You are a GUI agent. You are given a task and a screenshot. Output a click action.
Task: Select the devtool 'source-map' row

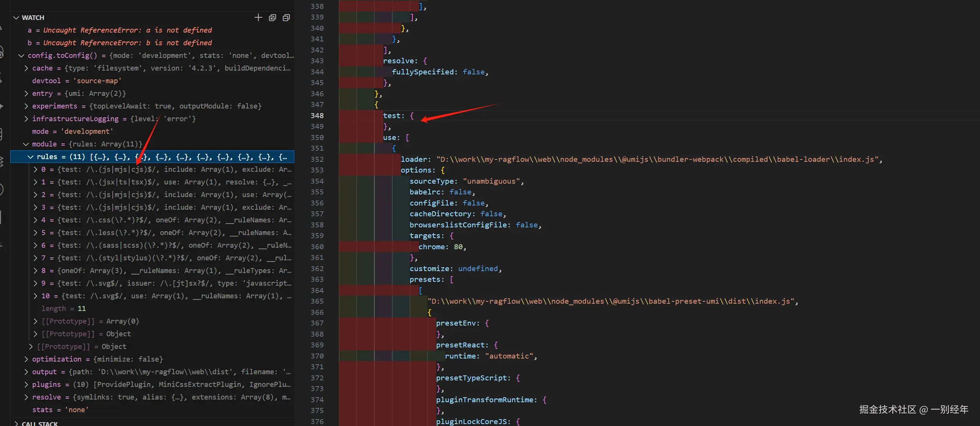coord(77,81)
